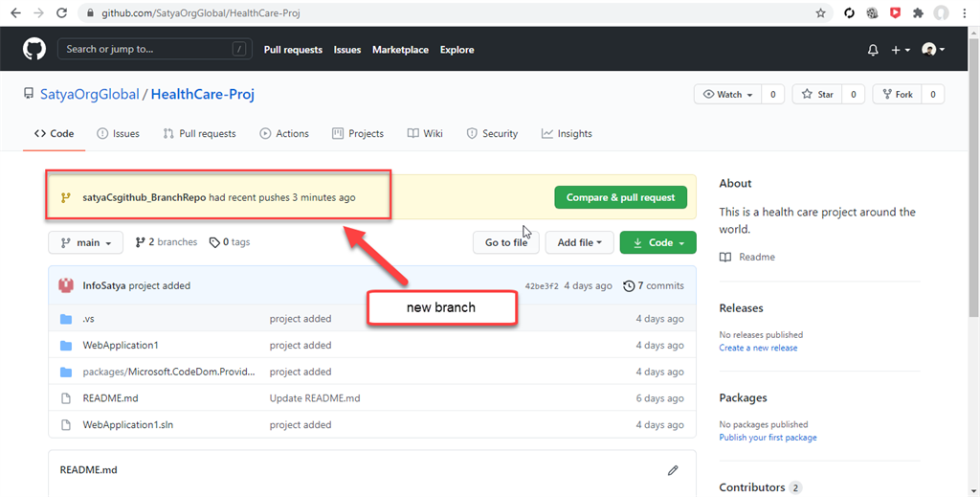Open the Update README.md commit message
Image resolution: width=980 pixels, height=497 pixels.
tap(315, 398)
